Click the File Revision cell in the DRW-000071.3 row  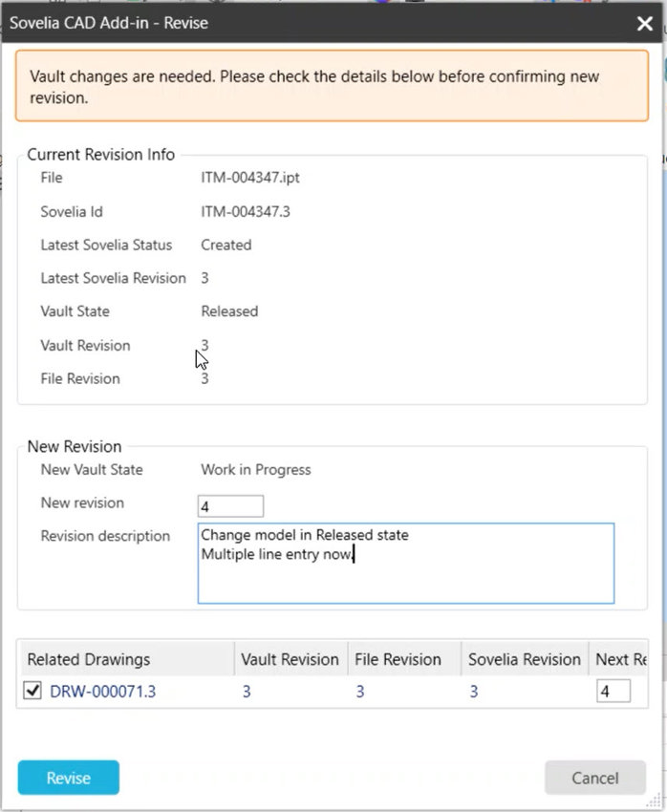click(360, 692)
